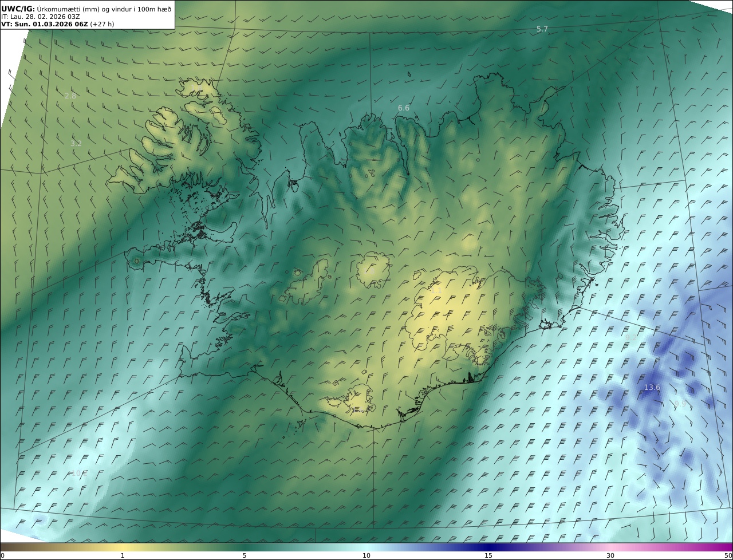Click the faint 9.9 value label

[x=680, y=404]
